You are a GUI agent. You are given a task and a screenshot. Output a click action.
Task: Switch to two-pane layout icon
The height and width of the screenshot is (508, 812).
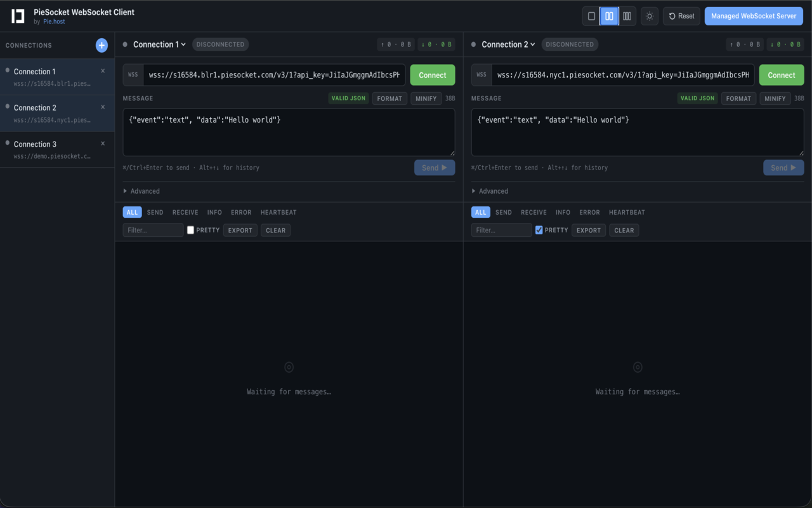coord(609,16)
